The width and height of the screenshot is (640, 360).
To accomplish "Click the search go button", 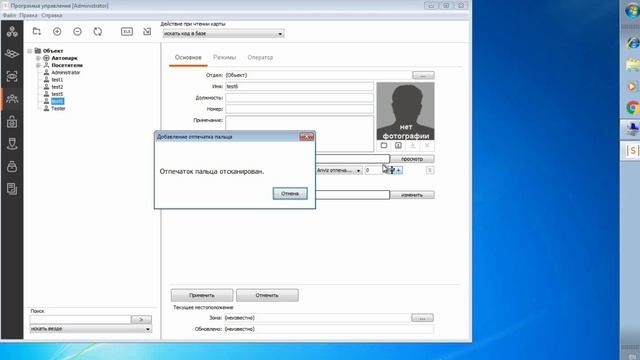I will coord(141,320).
